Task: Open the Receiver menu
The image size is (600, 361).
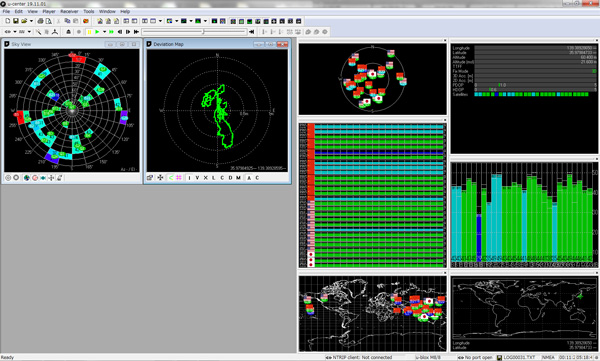Action: 69,11
